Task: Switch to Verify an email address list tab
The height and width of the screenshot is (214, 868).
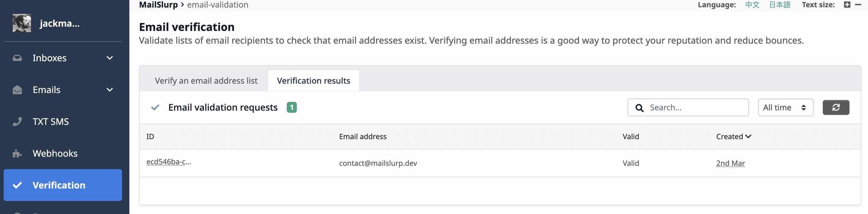Action: [206, 81]
